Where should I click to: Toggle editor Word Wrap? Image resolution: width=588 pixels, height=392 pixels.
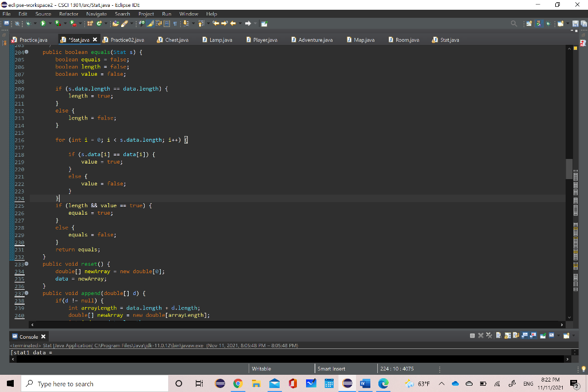coord(158,24)
